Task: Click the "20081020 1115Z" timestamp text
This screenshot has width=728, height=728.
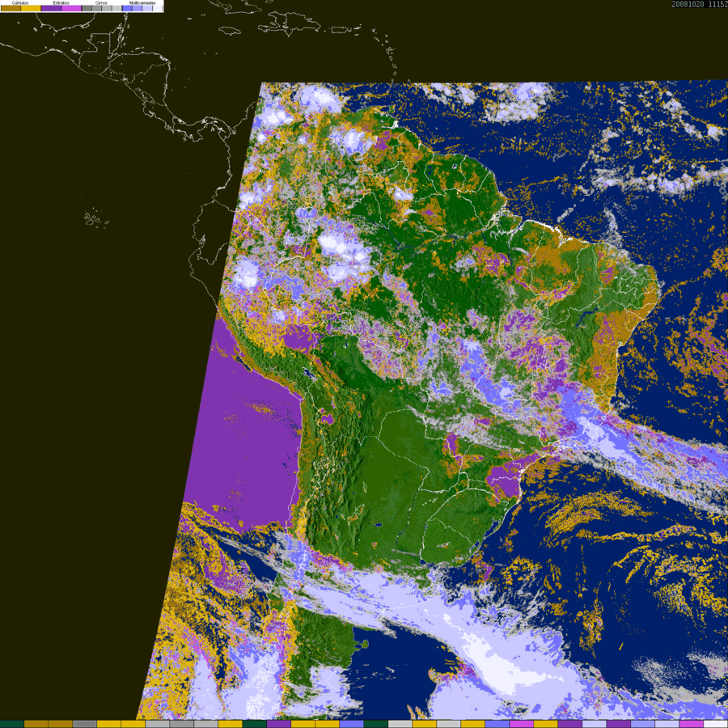Action: 700,4
